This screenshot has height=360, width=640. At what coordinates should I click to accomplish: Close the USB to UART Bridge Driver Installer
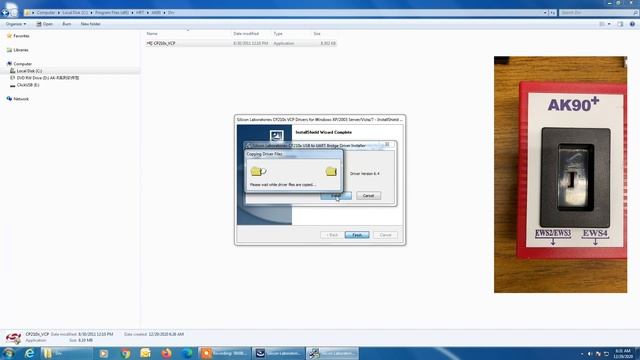click(387, 144)
